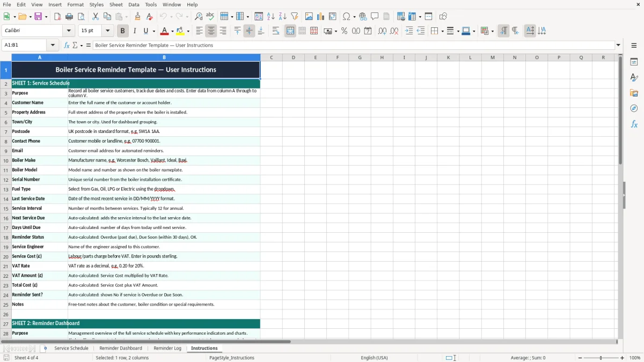The image size is (644, 362).
Task: Expand the formula bar arrow
Action: point(618,45)
